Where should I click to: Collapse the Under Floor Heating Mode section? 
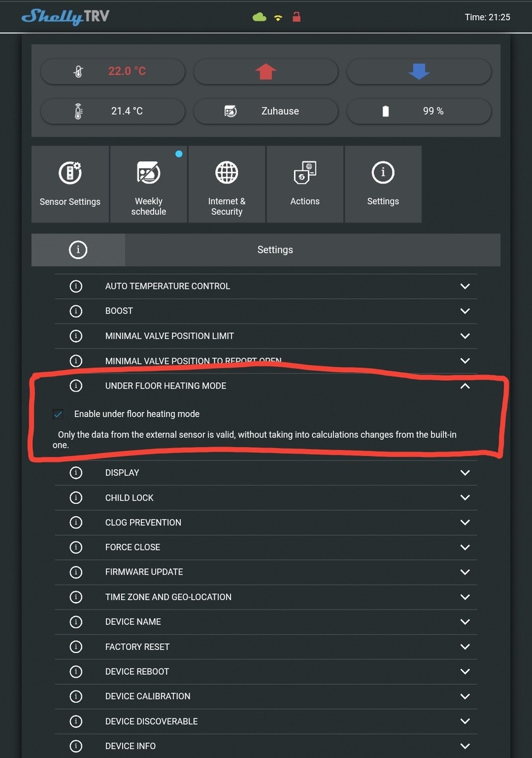pyautogui.click(x=465, y=386)
